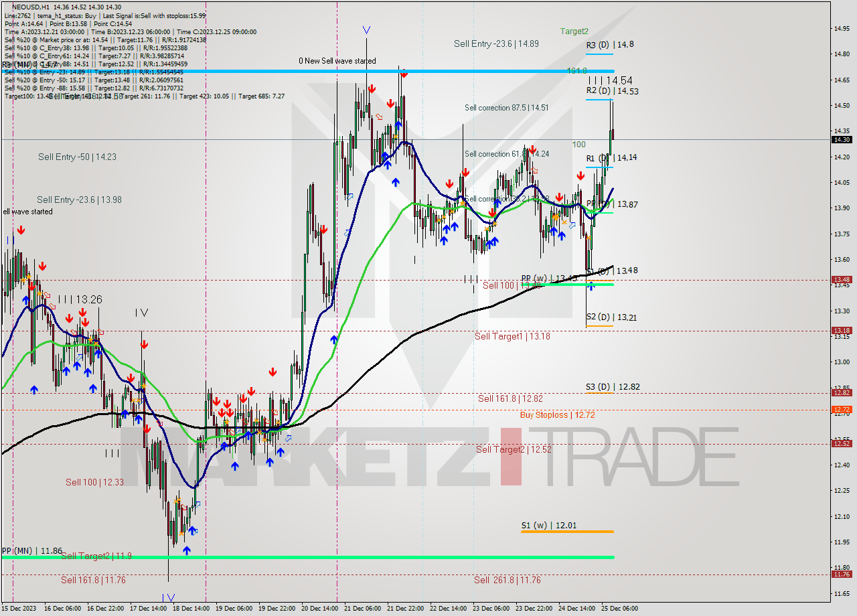
Task: Select the 'Sell 261.8 | 11.76' label
Action: (507, 581)
